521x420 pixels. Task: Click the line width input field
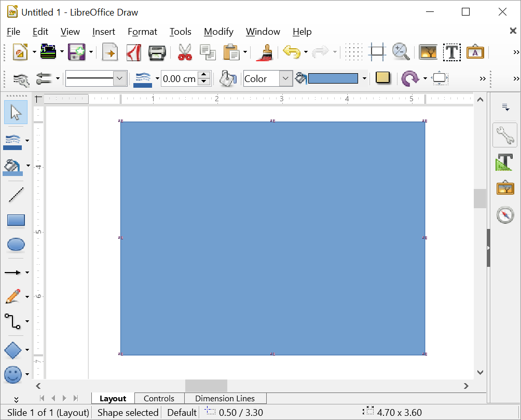[180, 79]
